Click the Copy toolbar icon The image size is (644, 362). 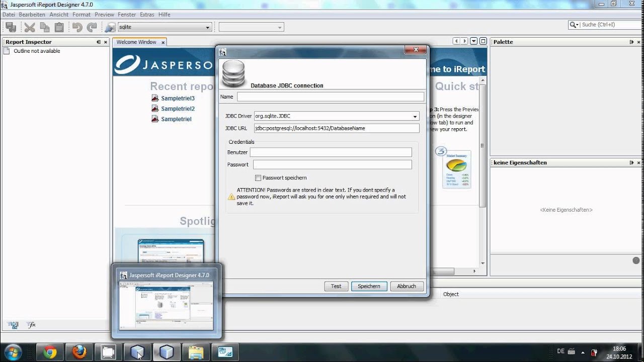point(45,27)
